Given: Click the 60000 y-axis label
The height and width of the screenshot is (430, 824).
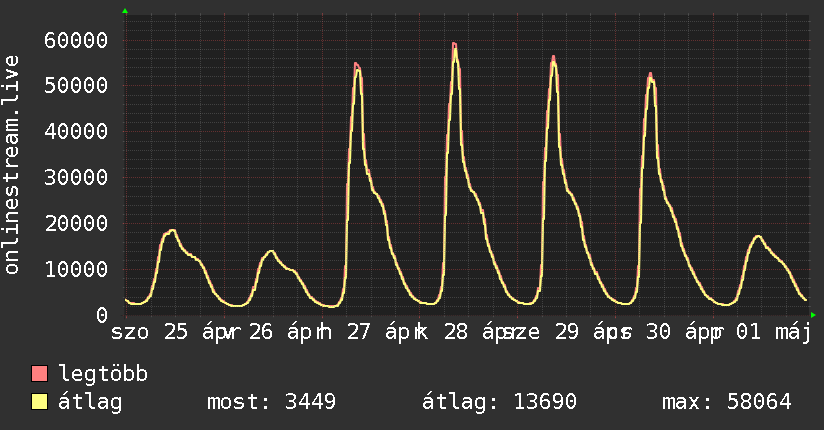Looking at the screenshot, I should (76, 40).
